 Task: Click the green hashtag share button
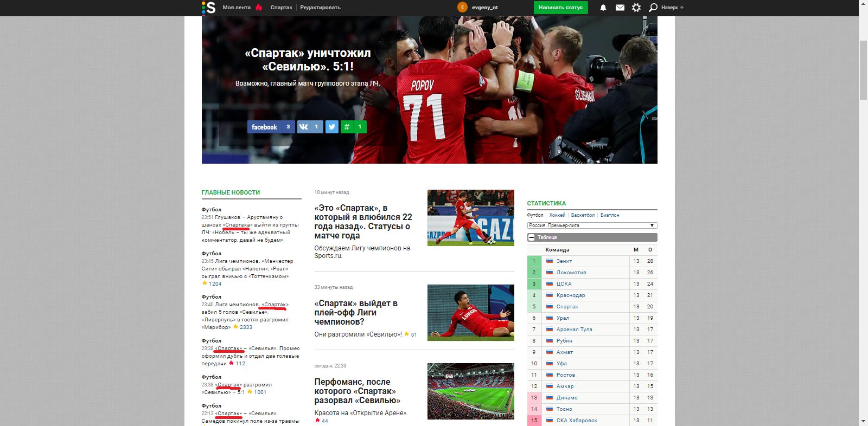pyautogui.click(x=354, y=127)
